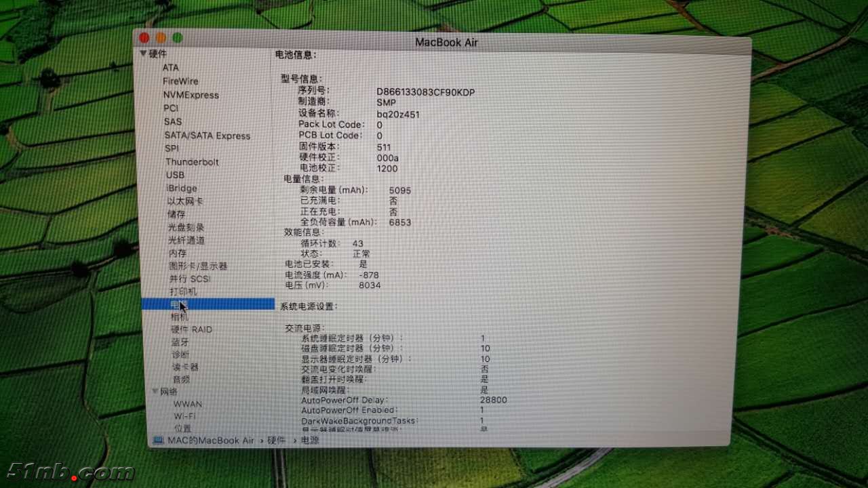Select the SPI sidebar entry

[x=172, y=148]
